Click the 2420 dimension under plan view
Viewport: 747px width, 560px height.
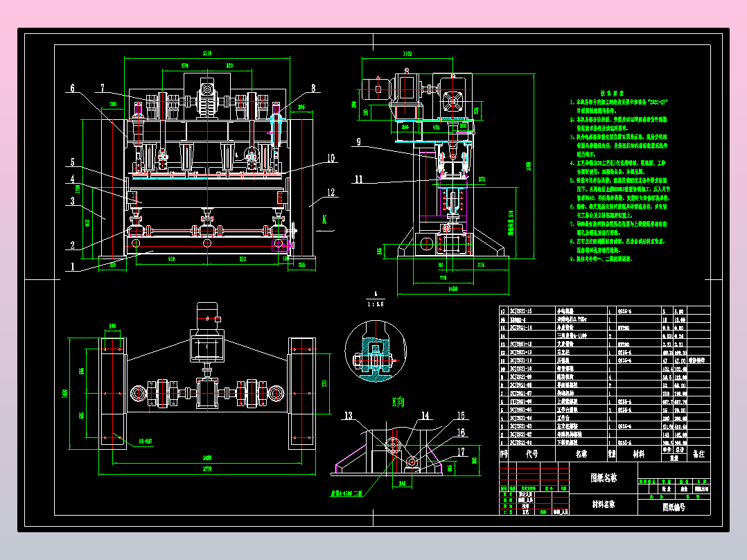[x=206, y=457]
